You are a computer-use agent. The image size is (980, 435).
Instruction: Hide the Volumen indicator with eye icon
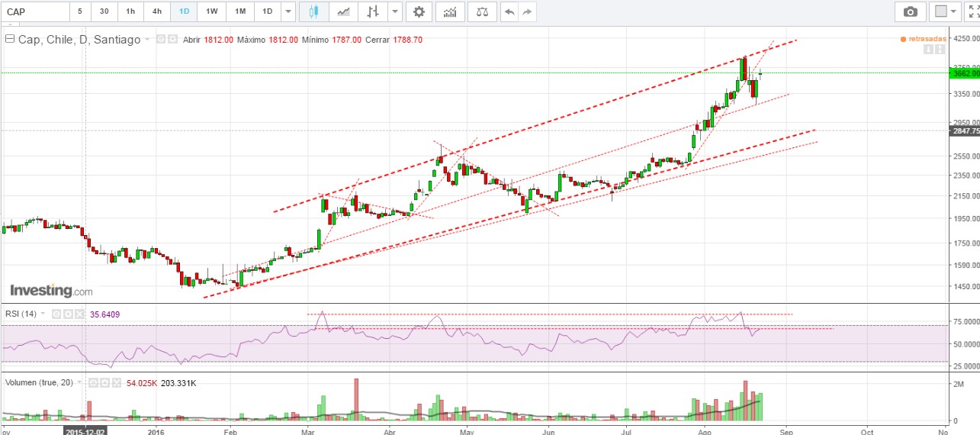click(93, 382)
